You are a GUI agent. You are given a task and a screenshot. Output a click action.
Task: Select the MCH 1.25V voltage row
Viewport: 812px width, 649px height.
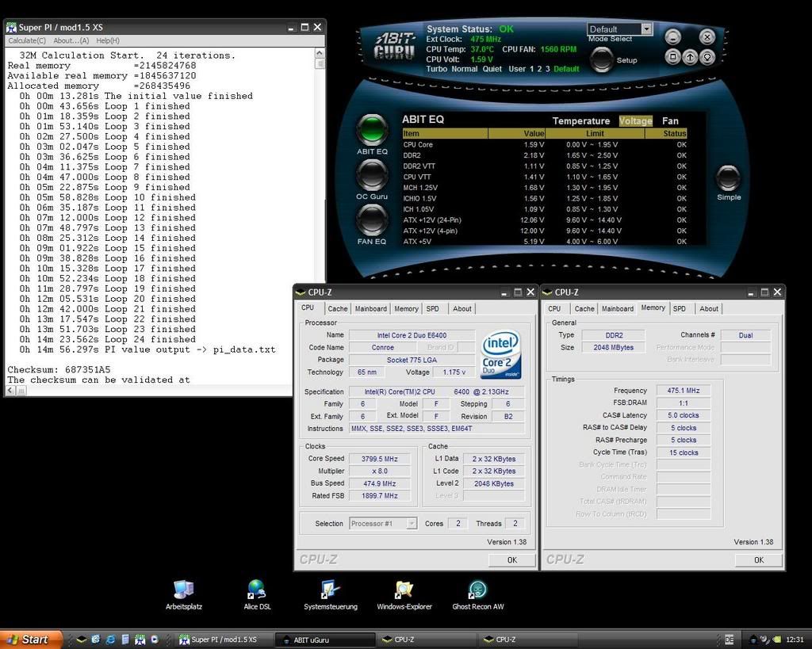tap(545, 188)
